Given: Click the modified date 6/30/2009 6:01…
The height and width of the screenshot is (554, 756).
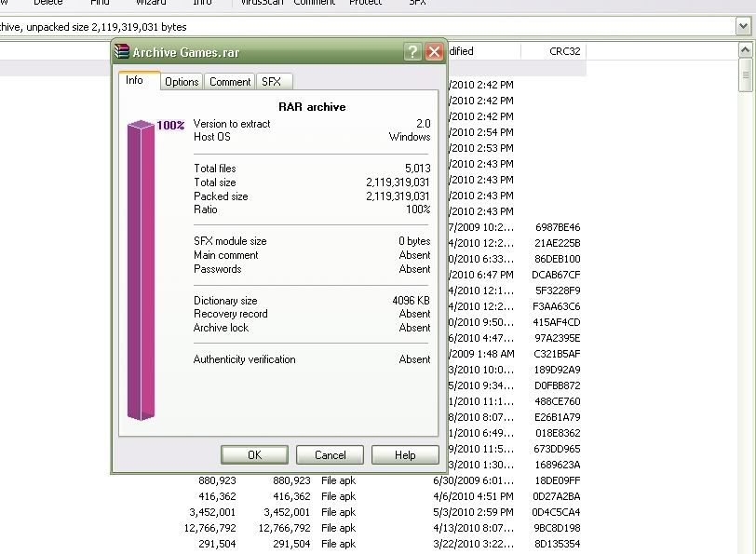Looking at the screenshot, I should pyautogui.click(x=474, y=480).
